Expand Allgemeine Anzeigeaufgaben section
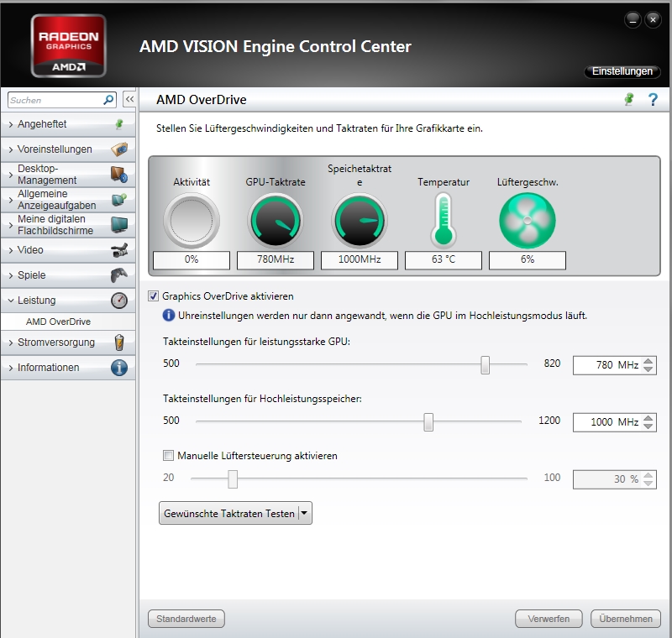This screenshot has height=638, width=672. [11, 200]
